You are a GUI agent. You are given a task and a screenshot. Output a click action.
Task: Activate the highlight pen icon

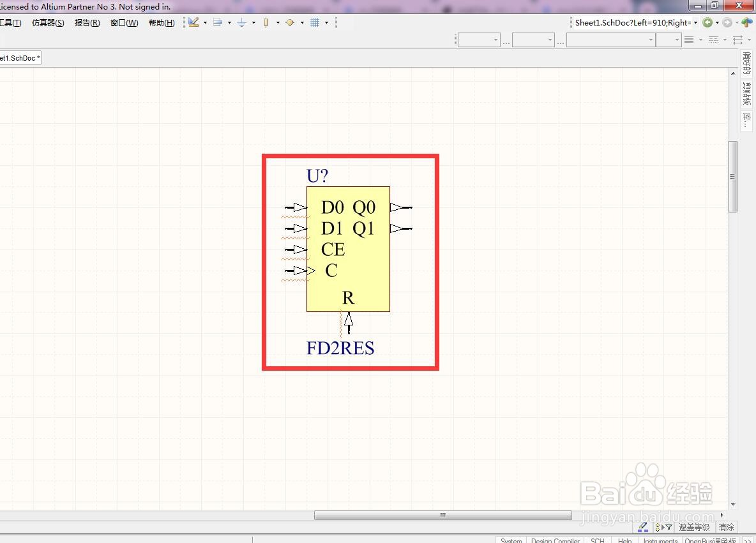tap(643, 527)
